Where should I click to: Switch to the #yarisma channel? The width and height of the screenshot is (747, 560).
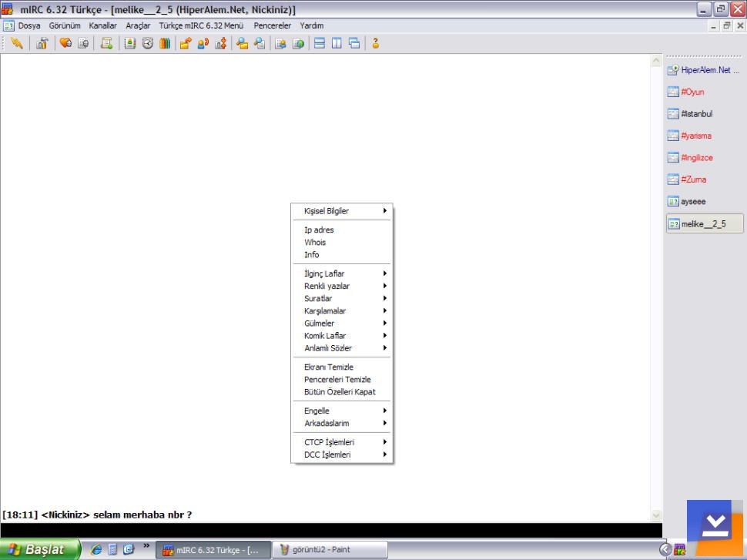click(704, 136)
